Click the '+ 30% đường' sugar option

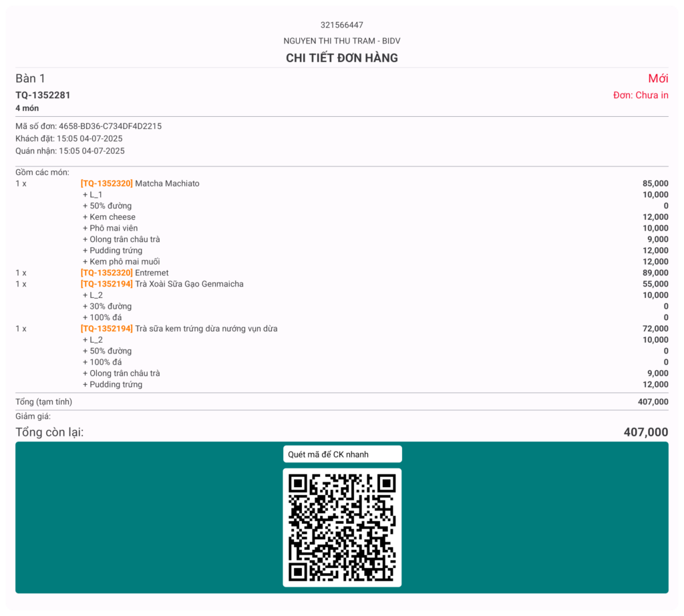tap(107, 306)
